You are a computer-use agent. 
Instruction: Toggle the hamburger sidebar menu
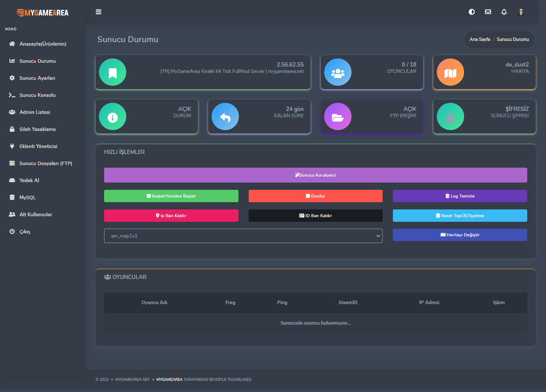[x=99, y=12]
